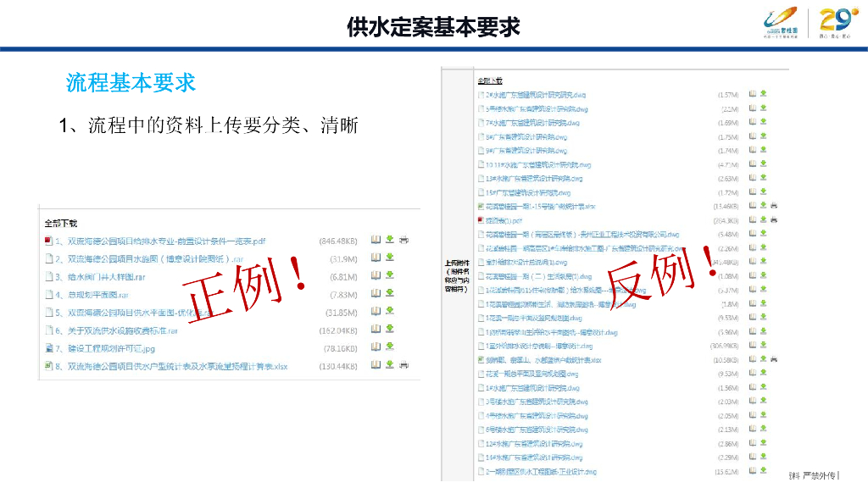Open 6、关于双流供水设施收费标准.rar link
The width and height of the screenshot is (868, 488).
(x=116, y=331)
